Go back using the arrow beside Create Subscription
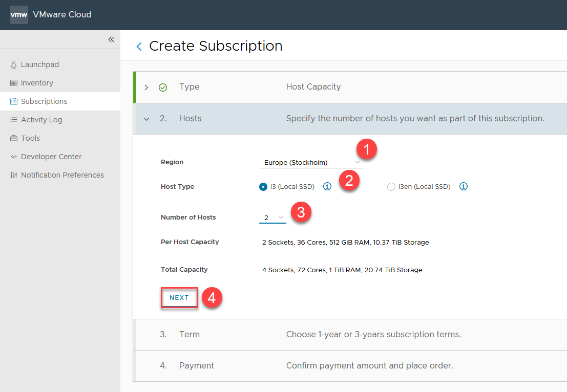The height and width of the screenshot is (392, 567). tap(139, 47)
